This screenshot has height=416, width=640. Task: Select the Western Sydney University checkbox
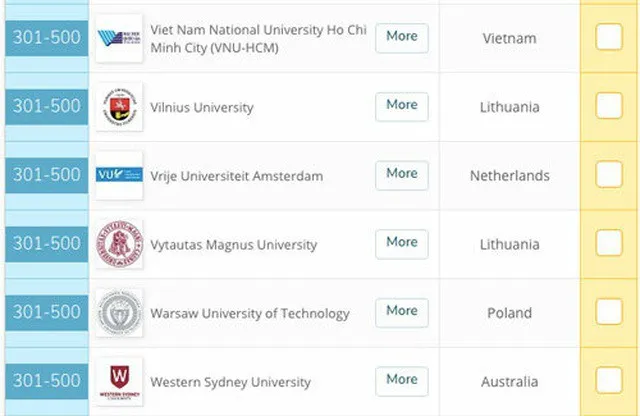click(x=609, y=380)
